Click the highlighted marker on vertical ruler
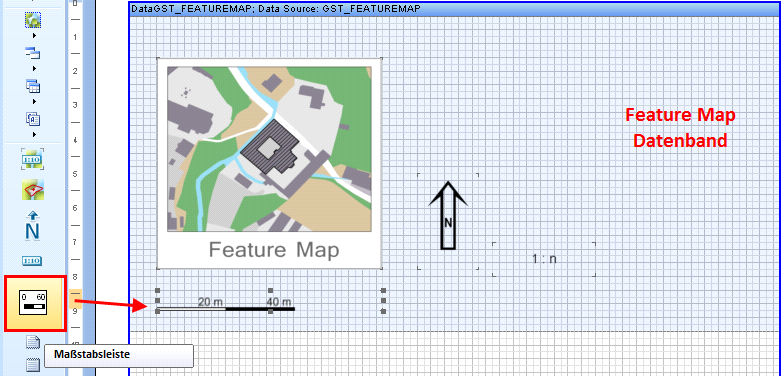Viewport: 781px width, 376px height. (76, 299)
